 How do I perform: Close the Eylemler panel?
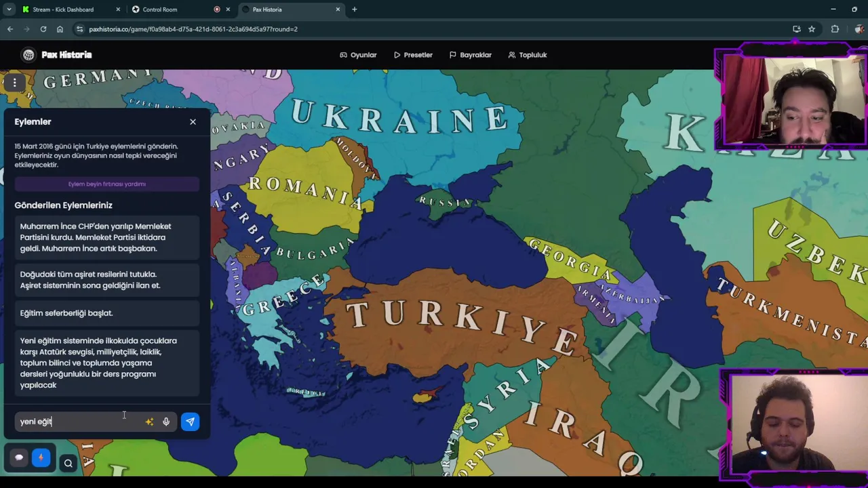(x=193, y=122)
